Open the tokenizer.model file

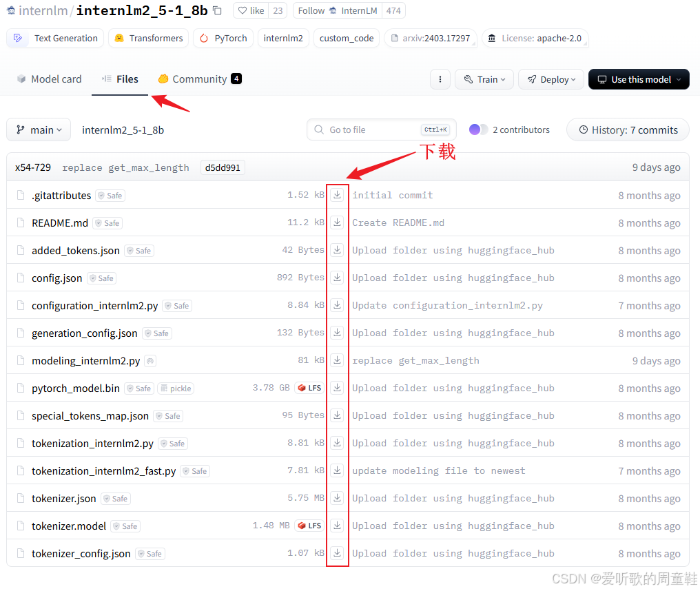coord(69,526)
